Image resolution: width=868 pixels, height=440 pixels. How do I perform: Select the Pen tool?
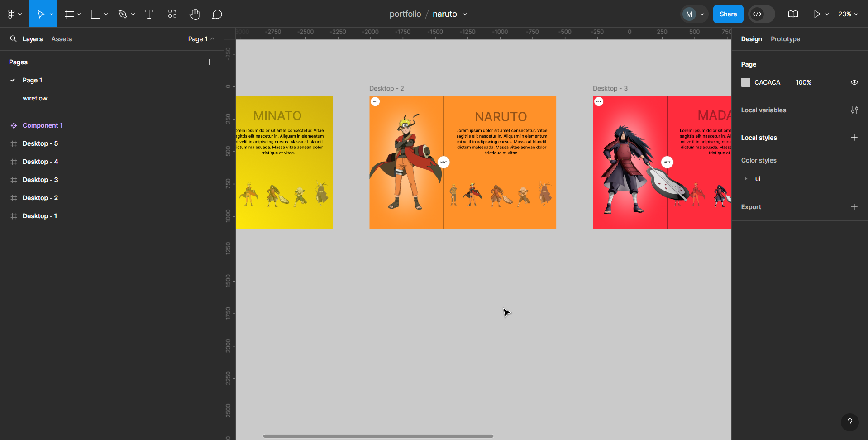click(x=123, y=14)
